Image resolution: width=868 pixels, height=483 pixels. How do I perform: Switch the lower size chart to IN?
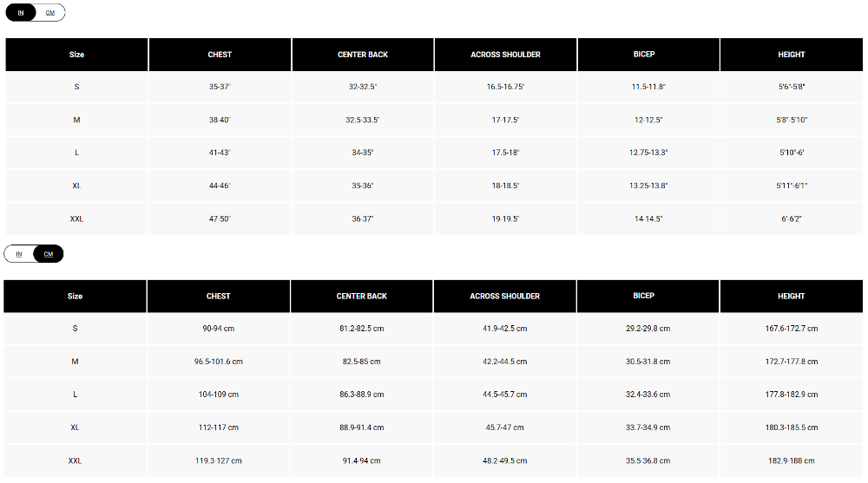point(20,254)
